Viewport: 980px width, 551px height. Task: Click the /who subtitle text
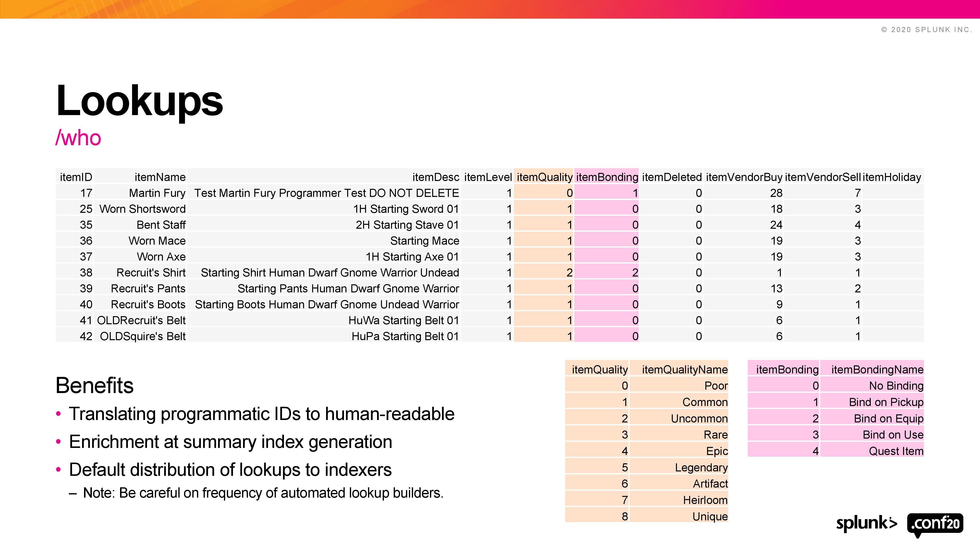pos(78,138)
